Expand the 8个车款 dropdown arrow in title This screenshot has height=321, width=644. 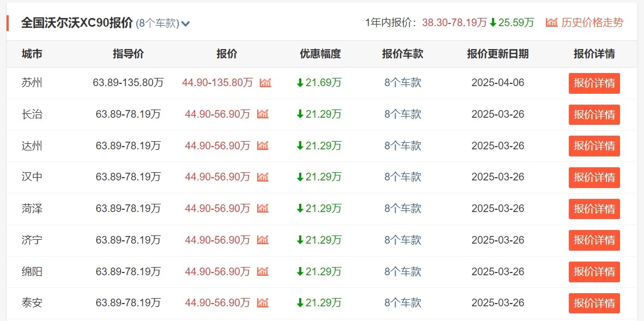[x=185, y=23]
